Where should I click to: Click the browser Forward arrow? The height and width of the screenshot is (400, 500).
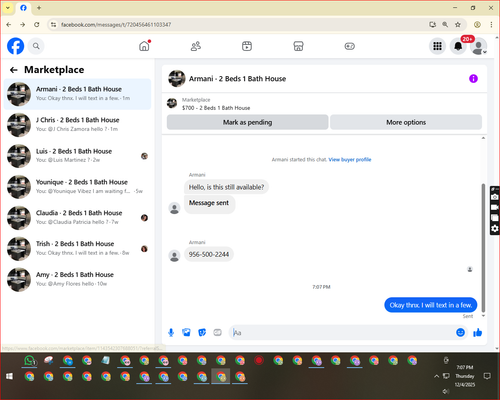22,25
